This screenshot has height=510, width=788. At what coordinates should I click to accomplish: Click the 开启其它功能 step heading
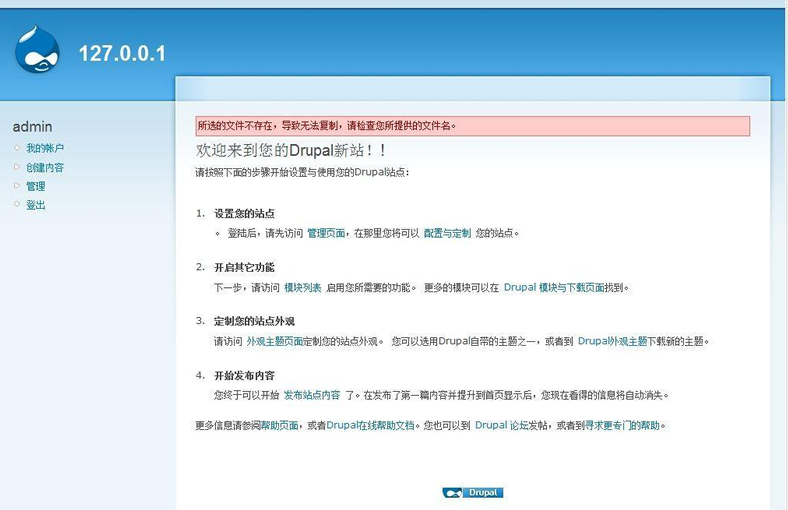(x=244, y=267)
